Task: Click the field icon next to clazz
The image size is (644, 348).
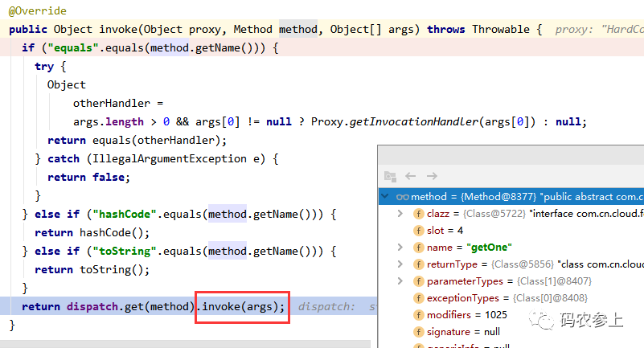Action: point(419,214)
